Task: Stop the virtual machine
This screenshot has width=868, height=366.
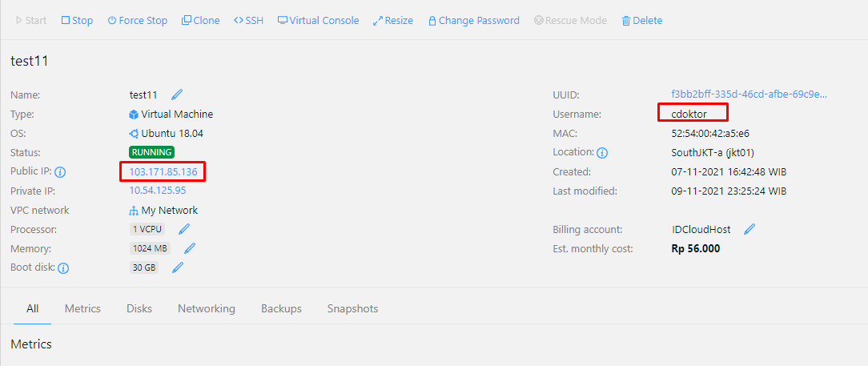Action: (x=77, y=20)
